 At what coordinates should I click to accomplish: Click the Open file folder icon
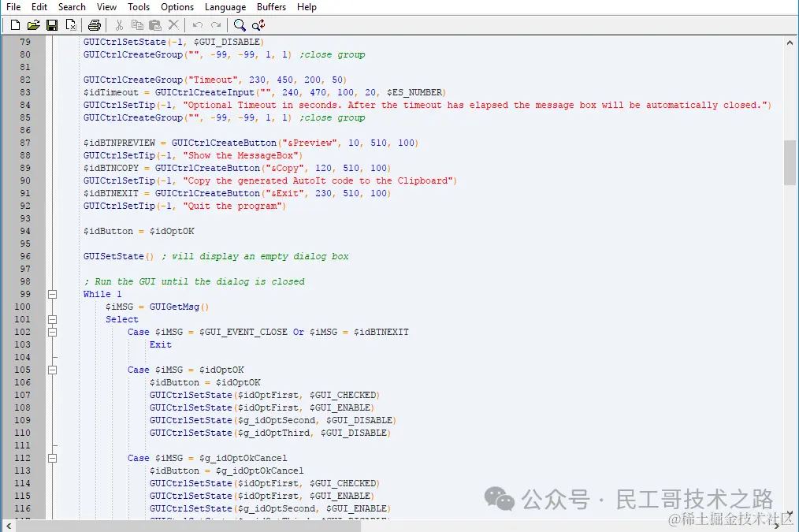(34, 24)
